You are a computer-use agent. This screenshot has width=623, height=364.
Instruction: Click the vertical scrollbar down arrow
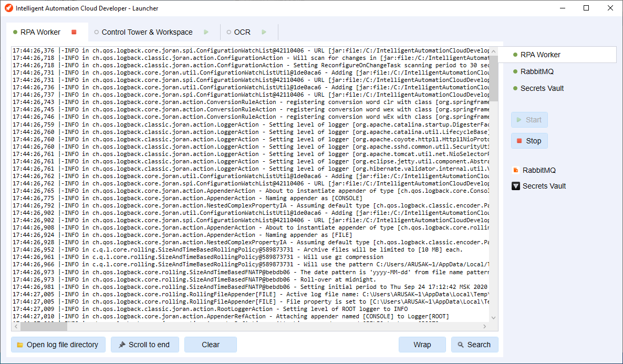pyautogui.click(x=493, y=317)
